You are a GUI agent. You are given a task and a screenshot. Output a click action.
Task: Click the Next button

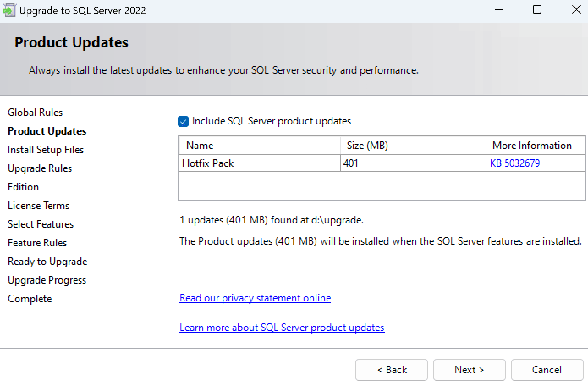469,370
